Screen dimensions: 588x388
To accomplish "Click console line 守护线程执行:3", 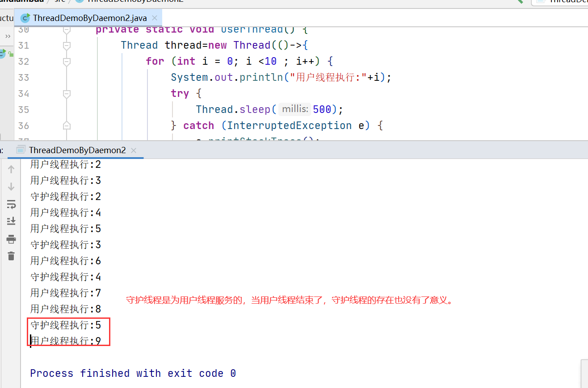I will 66,245.
